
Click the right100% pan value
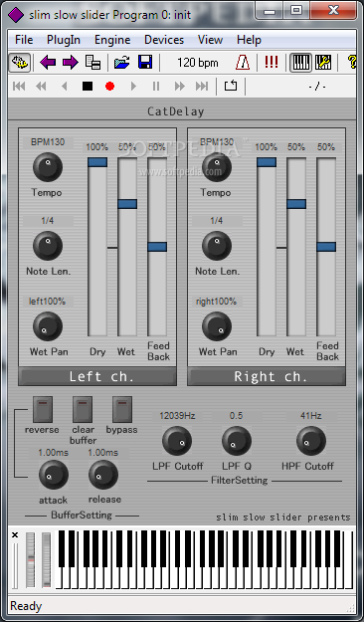click(x=216, y=302)
